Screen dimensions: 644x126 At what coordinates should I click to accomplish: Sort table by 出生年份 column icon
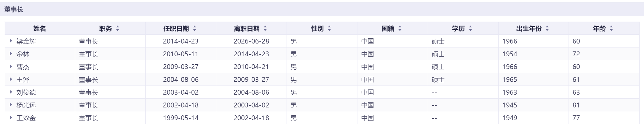point(547,29)
